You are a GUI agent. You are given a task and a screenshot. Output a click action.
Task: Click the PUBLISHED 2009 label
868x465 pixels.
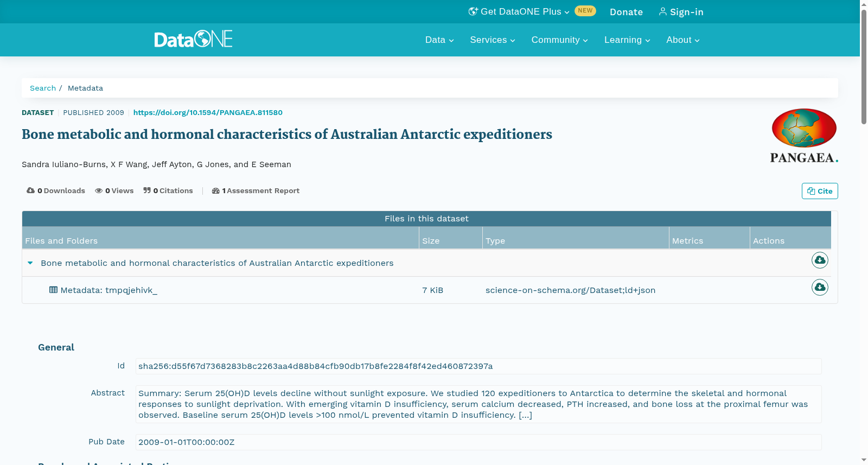coord(93,112)
